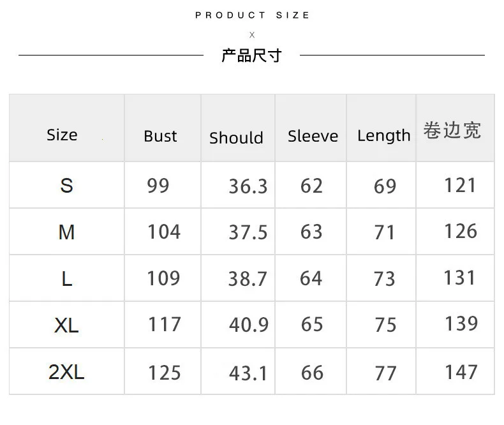This screenshot has height=425, width=504.
Task: Click the Should column header
Action: pos(236,138)
